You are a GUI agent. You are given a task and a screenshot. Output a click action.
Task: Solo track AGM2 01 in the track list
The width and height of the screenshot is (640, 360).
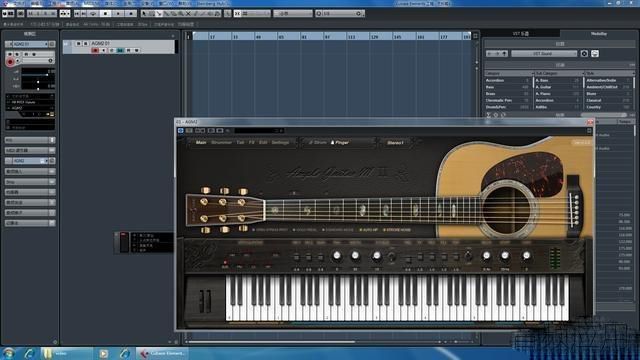tap(86, 43)
